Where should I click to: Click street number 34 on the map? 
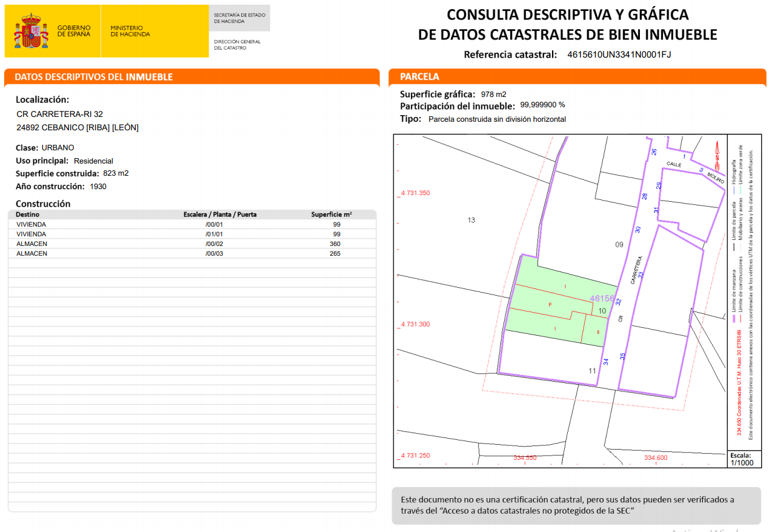(605, 362)
